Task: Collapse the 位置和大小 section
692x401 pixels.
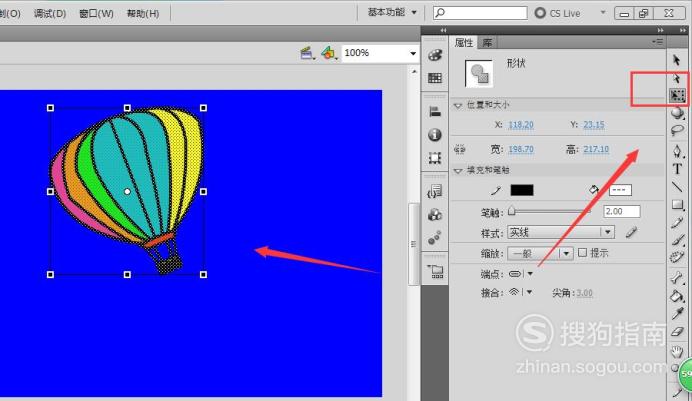Action: [x=458, y=105]
